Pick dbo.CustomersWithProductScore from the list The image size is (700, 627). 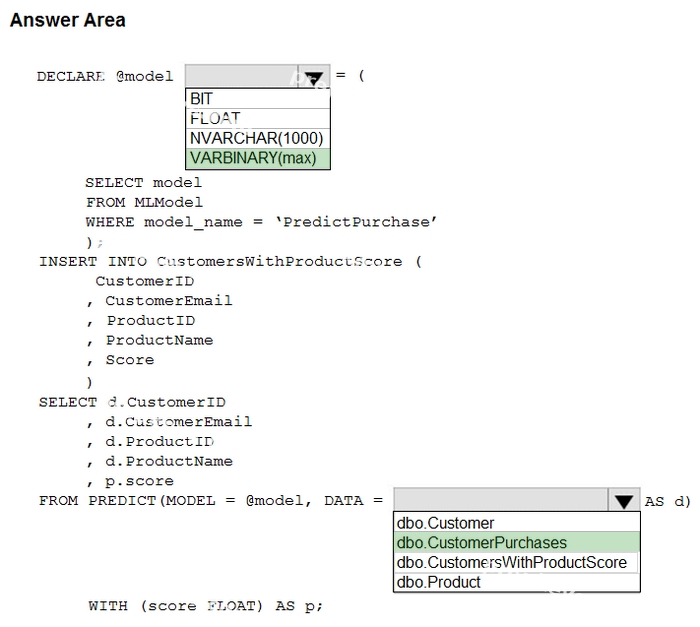517,562
